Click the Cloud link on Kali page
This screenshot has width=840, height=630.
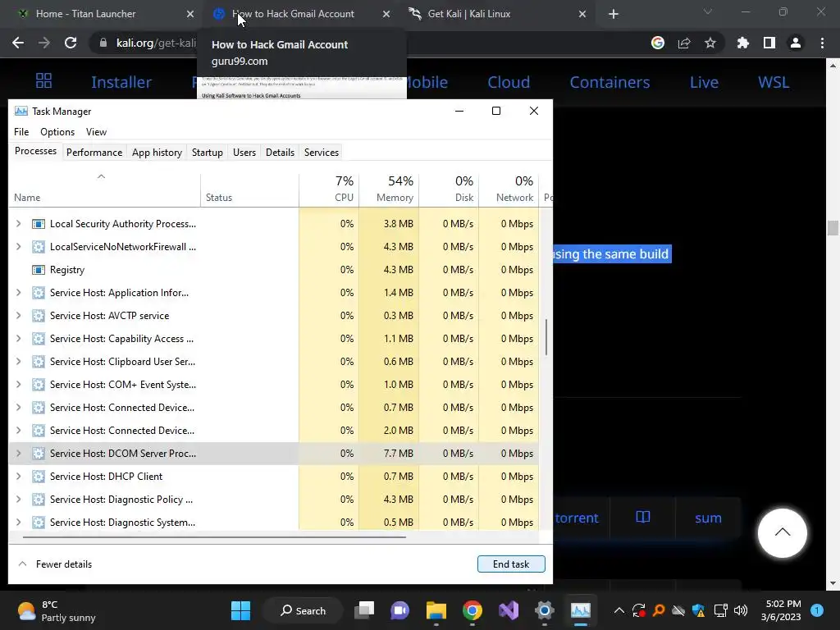click(509, 82)
